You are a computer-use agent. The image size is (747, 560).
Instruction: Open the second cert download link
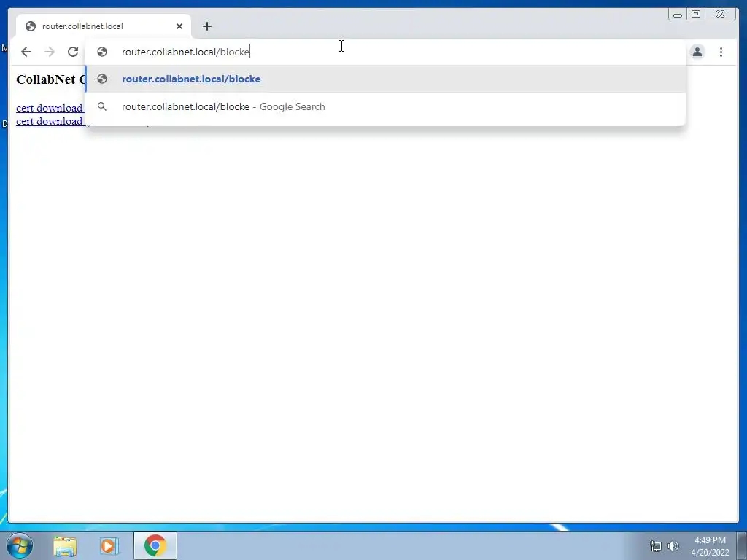point(50,122)
